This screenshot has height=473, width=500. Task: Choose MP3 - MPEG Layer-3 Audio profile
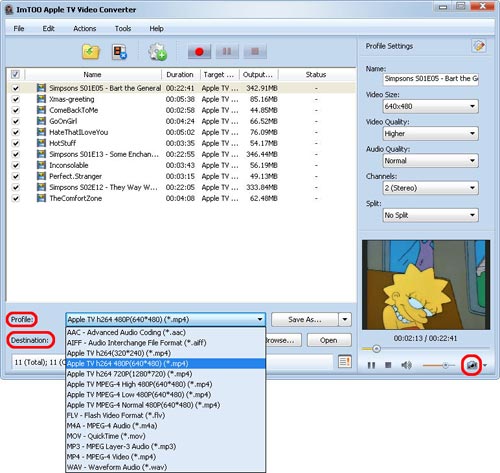coord(166,446)
